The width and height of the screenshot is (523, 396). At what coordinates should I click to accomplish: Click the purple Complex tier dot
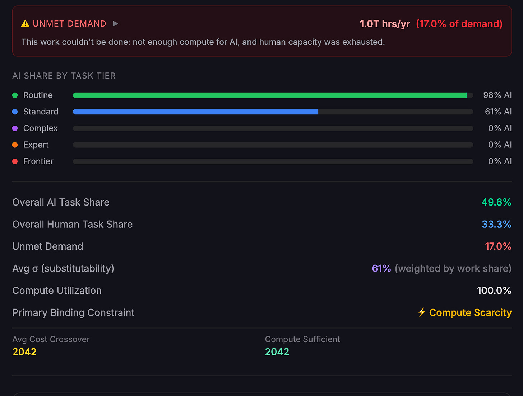(15, 128)
